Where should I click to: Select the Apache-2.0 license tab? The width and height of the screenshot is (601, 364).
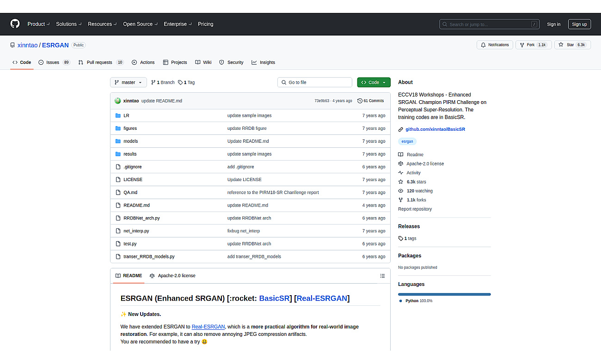pyautogui.click(x=172, y=276)
